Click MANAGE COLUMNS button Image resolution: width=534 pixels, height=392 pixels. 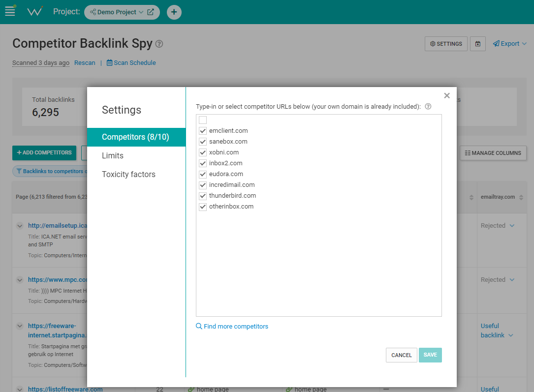(x=493, y=153)
